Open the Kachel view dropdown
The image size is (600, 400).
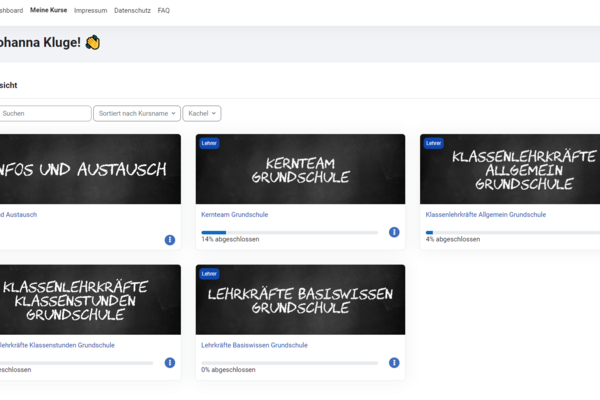pos(201,114)
